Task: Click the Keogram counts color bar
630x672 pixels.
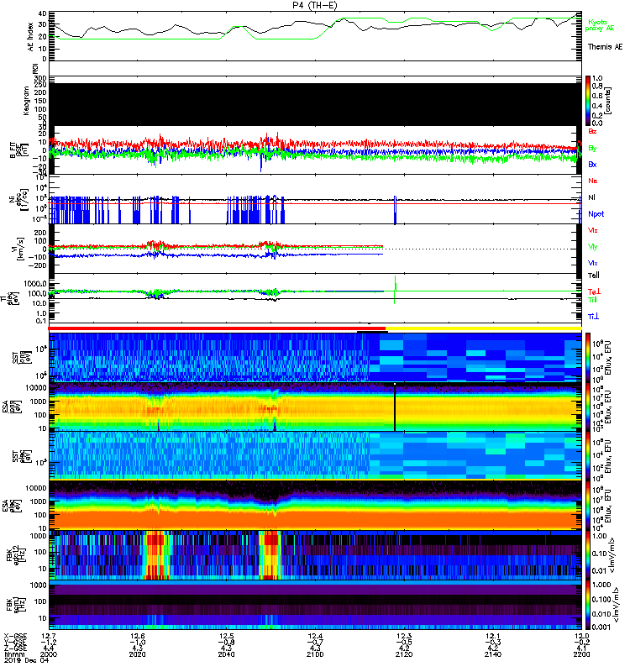Action: pyautogui.click(x=588, y=101)
